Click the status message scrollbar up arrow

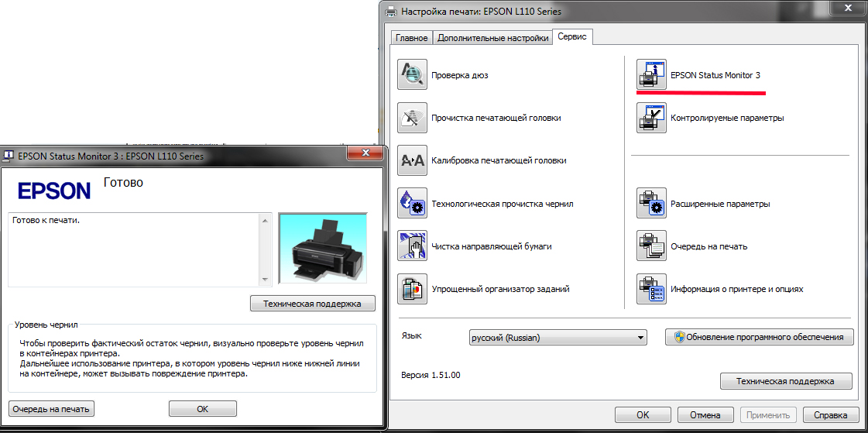pyautogui.click(x=265, y=221)
